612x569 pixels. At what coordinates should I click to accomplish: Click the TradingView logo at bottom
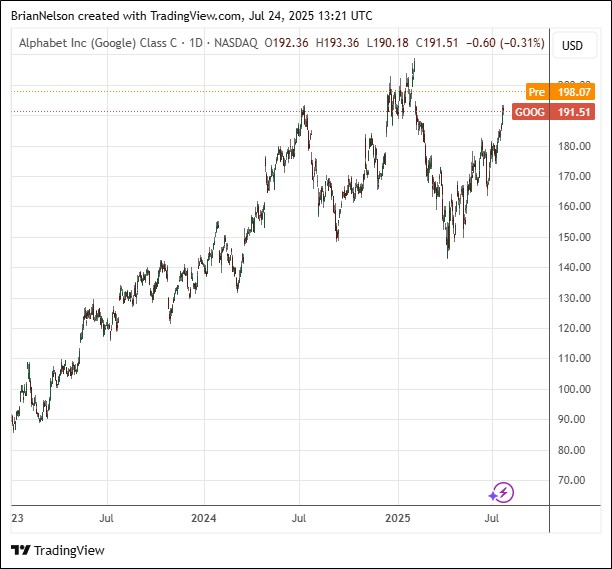coord(58,550)
